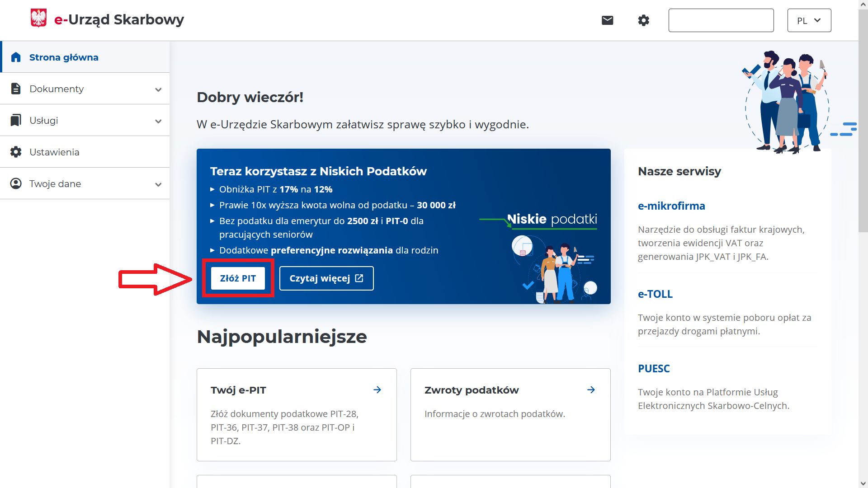Expand the Usługi submenu chevron
The image size is (868, 488).
pos(158,121)
